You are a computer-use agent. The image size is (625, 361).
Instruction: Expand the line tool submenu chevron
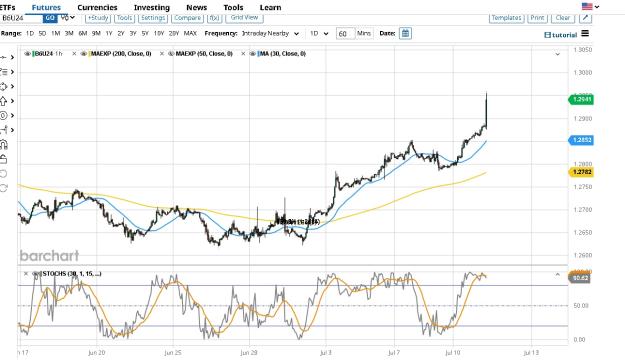pos(12,57)
